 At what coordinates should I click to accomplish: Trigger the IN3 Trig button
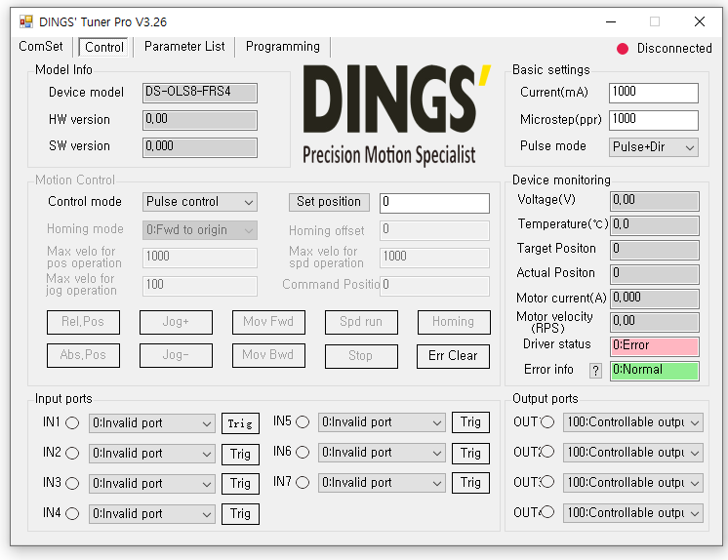[240, 484]
